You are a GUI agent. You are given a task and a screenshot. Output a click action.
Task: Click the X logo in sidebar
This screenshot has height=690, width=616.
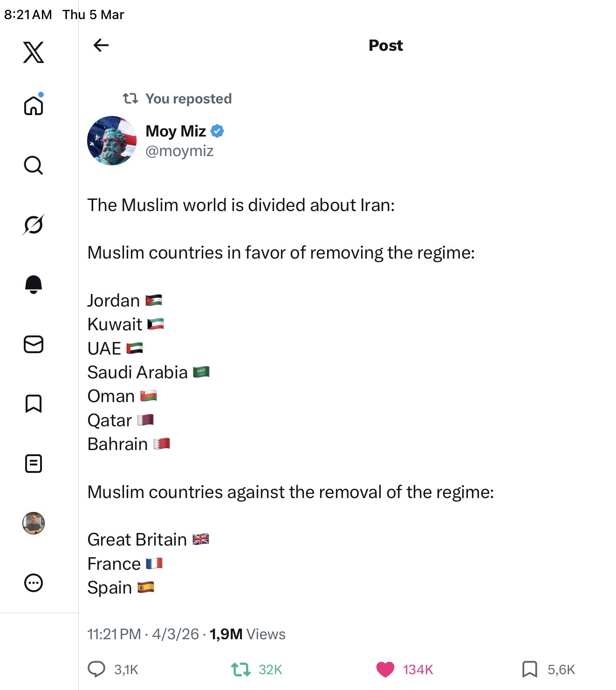34,52
